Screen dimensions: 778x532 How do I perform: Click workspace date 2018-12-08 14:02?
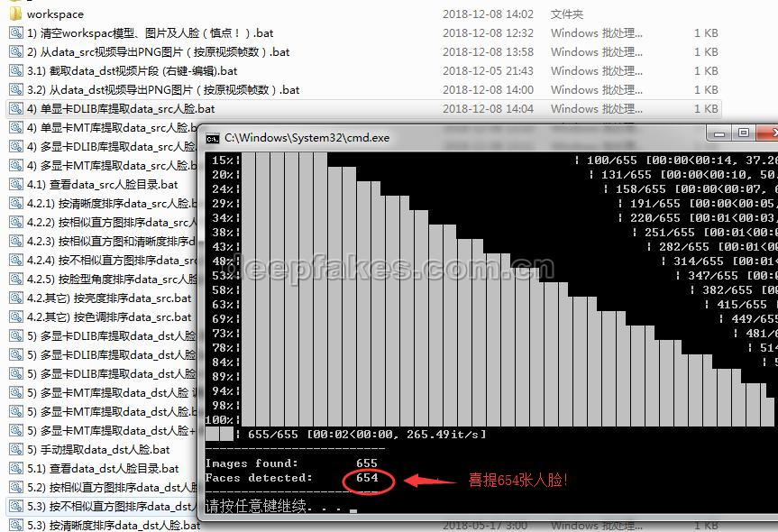[x=488, y=14]
